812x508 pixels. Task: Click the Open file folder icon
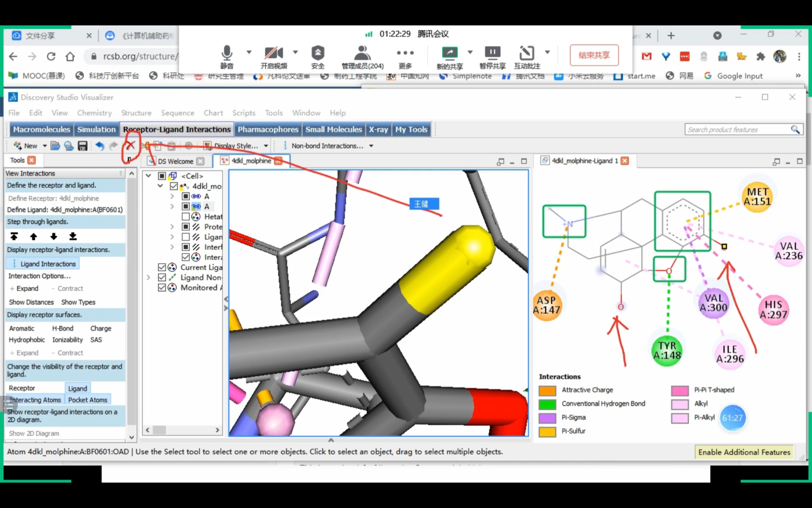pos(56,146)
